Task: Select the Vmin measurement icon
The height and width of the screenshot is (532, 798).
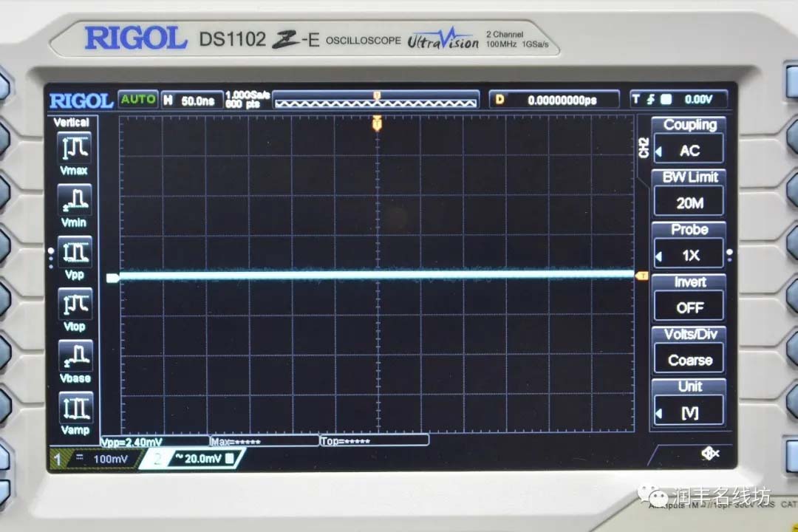Action: 75,200
